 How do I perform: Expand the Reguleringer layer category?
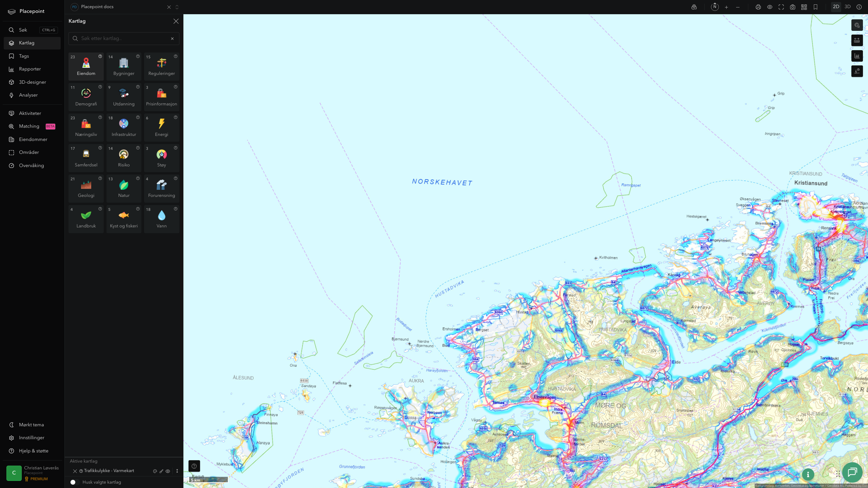(162, 66)
